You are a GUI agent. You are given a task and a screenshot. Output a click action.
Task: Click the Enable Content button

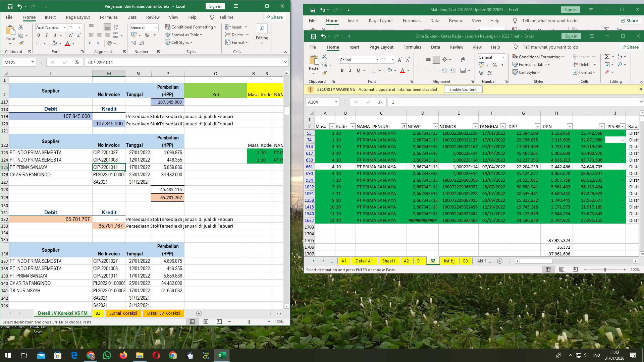point(463,89)
